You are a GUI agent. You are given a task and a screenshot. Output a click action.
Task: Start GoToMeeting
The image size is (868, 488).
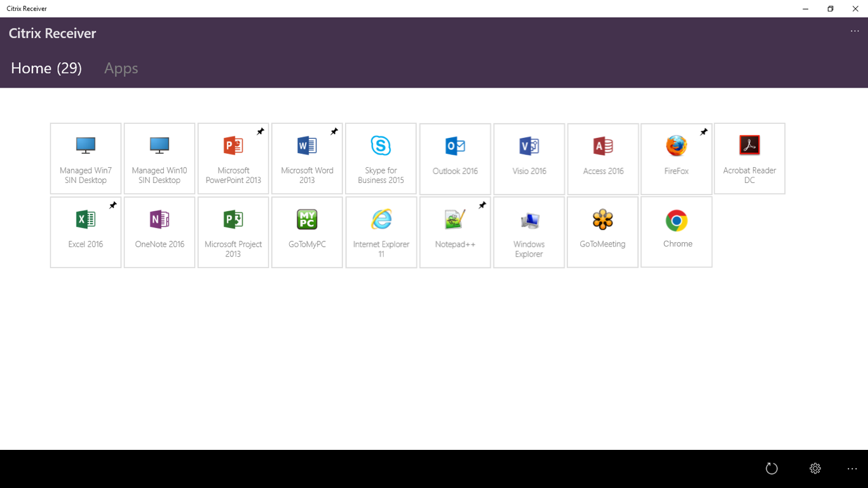(602, 232)
